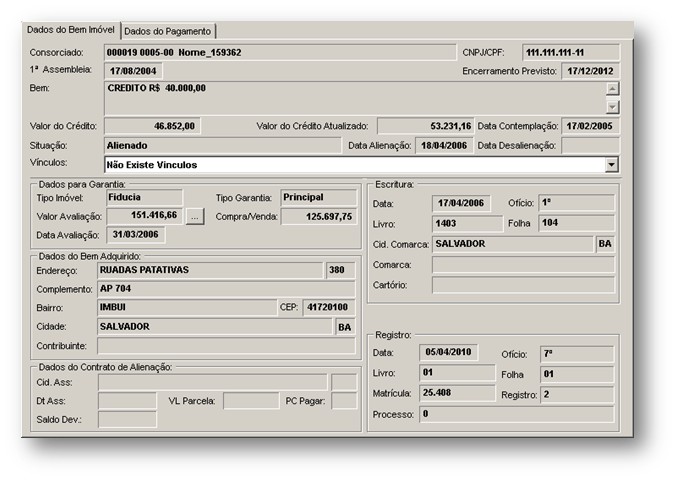This screenshot has height=480, width=676.
Task: Click the empty PC Pagar field
Action: [x=344, y=401]
